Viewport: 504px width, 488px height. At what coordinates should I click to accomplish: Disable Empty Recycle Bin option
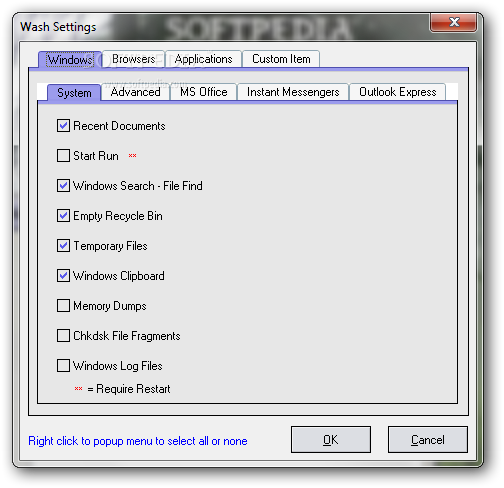63,216
